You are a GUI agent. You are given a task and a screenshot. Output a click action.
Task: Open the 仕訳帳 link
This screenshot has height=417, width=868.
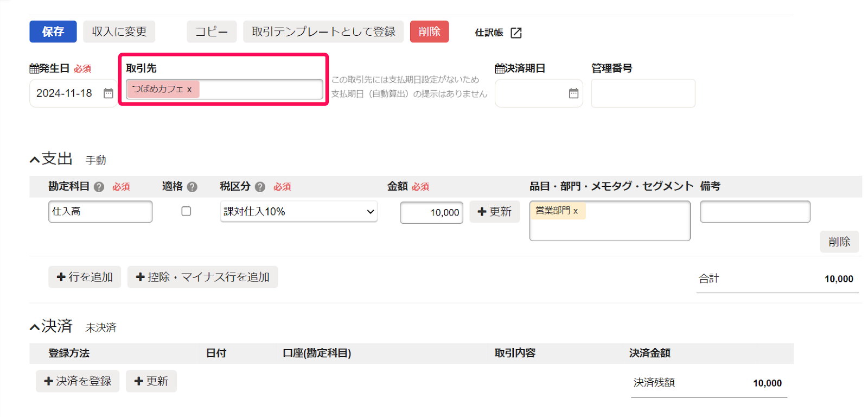coord(489,33)
